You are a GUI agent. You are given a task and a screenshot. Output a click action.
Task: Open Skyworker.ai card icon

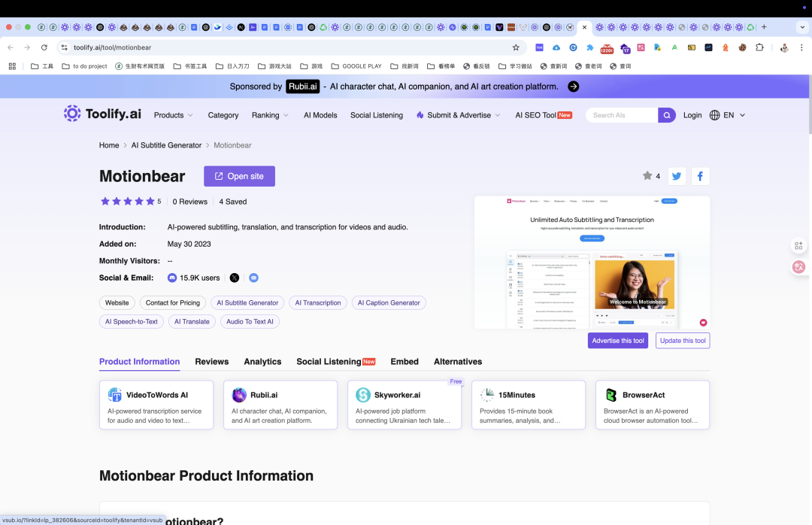point(363,395)
